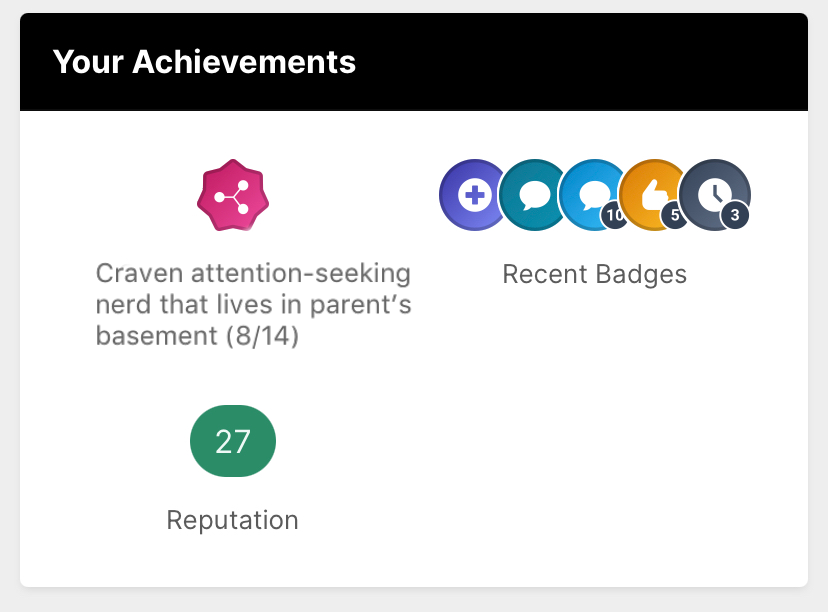
Task: Click the "5" counter on the thumbs-up badge
Action: (x=675, y=216)
